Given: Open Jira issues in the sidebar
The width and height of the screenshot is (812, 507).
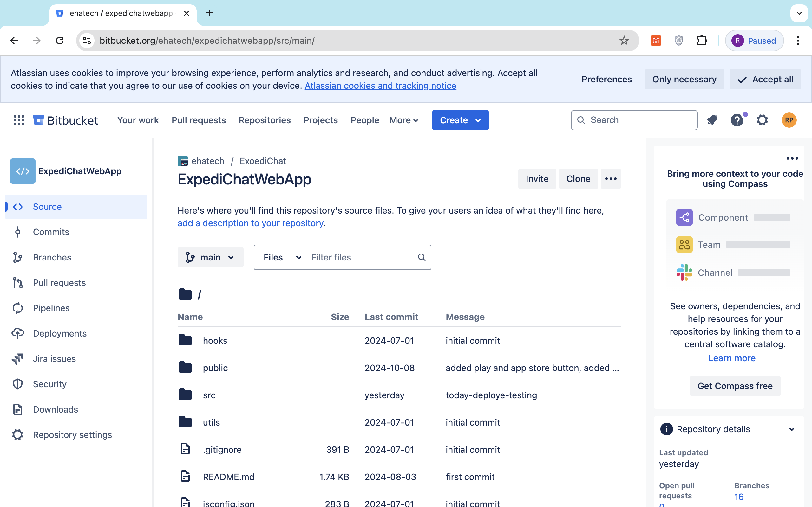Looking at the screenshot, I should click(x=54, y=358).
